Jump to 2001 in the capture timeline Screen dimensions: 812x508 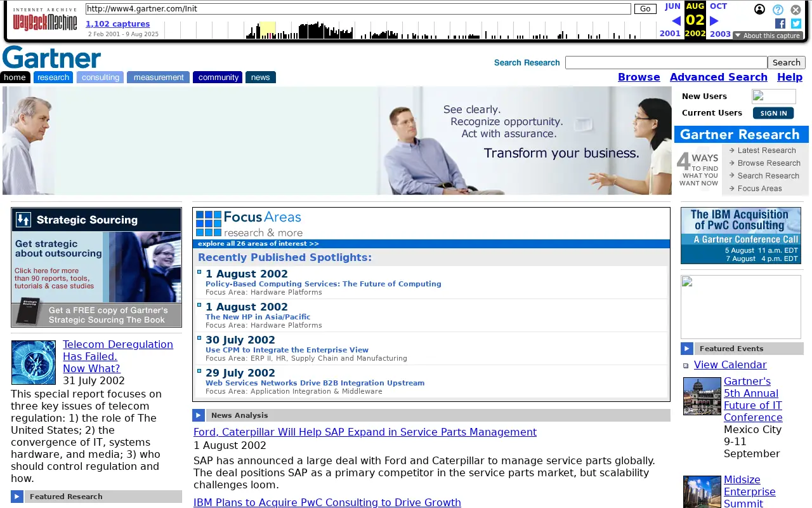(x=670, y=34)
